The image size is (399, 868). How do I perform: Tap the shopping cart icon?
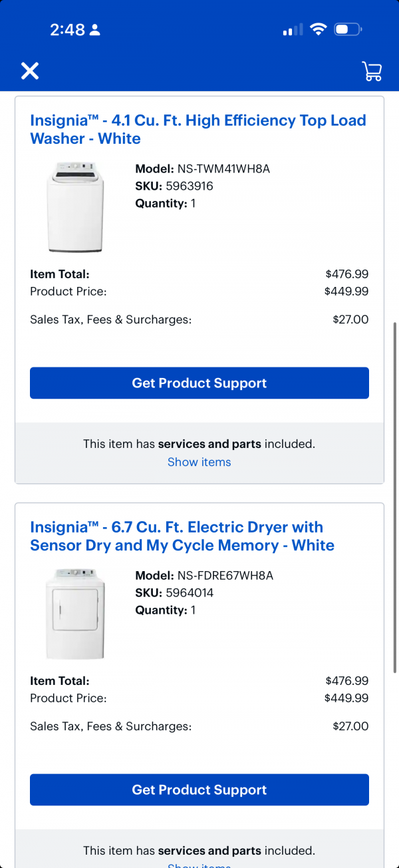click(x=372, y=71)
